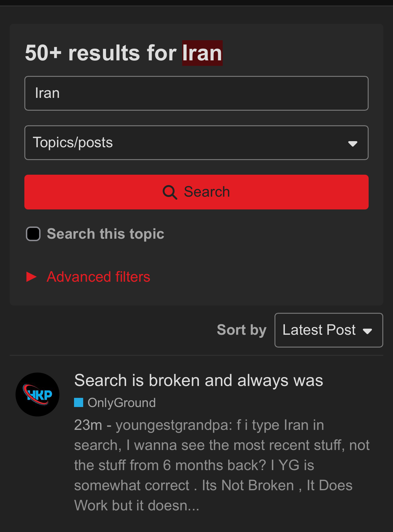Image resolution: width=393 pixels, height=532 pixels.
Task: Open the Latest Post sort dropdown
Action: click(x=329, y=330)
